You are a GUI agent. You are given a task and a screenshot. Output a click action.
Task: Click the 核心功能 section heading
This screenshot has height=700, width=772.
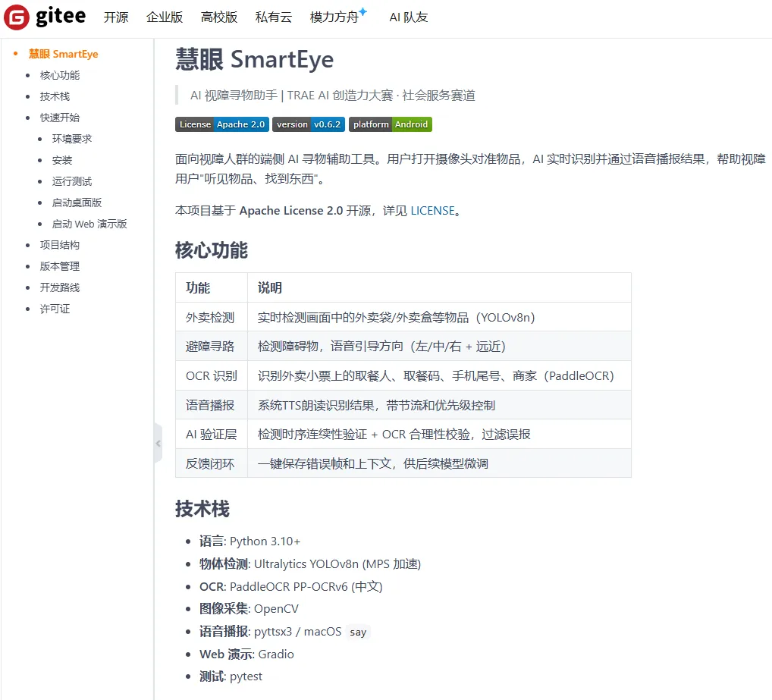(x=212, y=250)
